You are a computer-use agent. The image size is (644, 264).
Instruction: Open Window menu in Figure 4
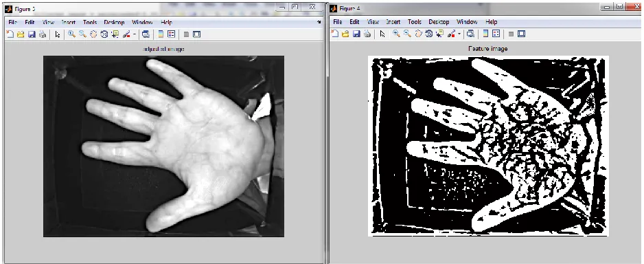coord(467,22)
